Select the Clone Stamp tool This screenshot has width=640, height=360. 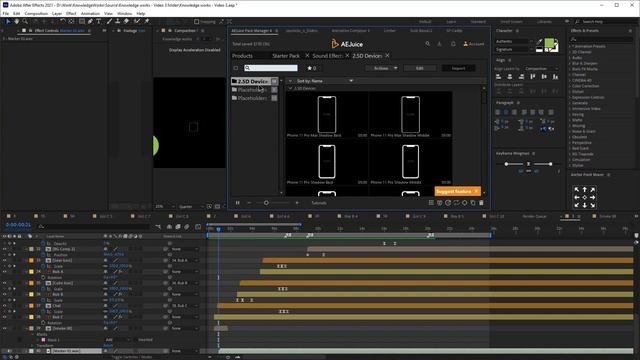(x=118, y=21)
